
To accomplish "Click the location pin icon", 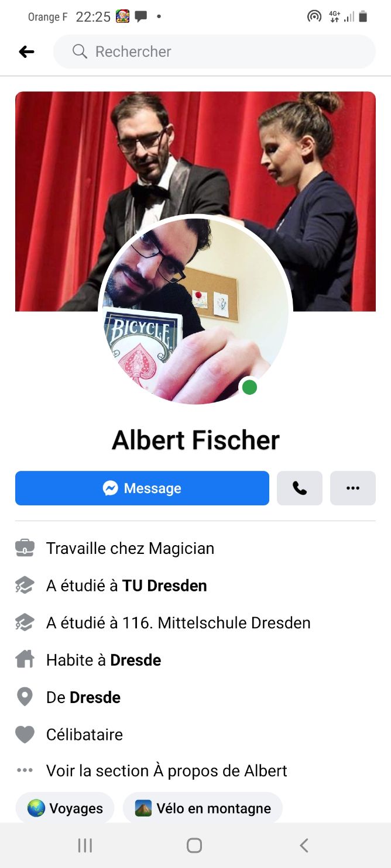I will click(x=25, y=697).
